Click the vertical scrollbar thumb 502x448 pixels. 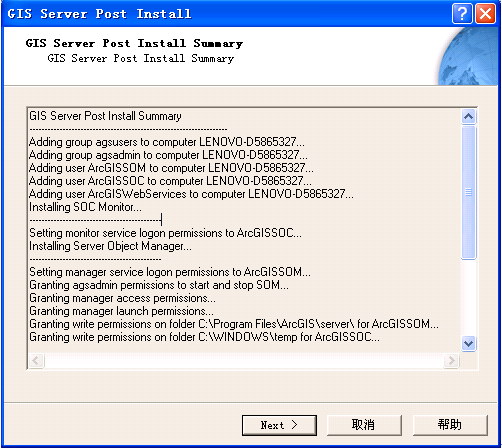coord(469,192)
